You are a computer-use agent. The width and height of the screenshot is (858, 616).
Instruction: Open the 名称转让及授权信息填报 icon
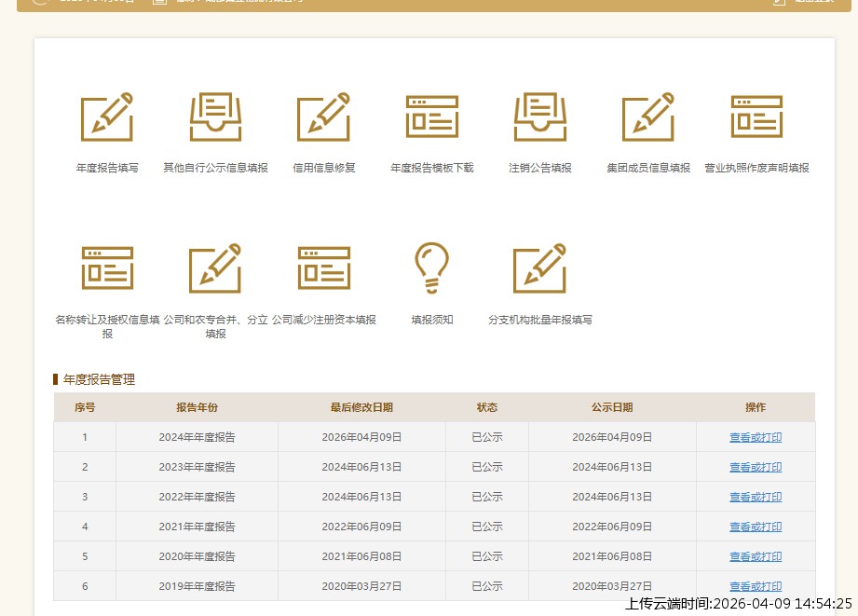tap(107, 268)
